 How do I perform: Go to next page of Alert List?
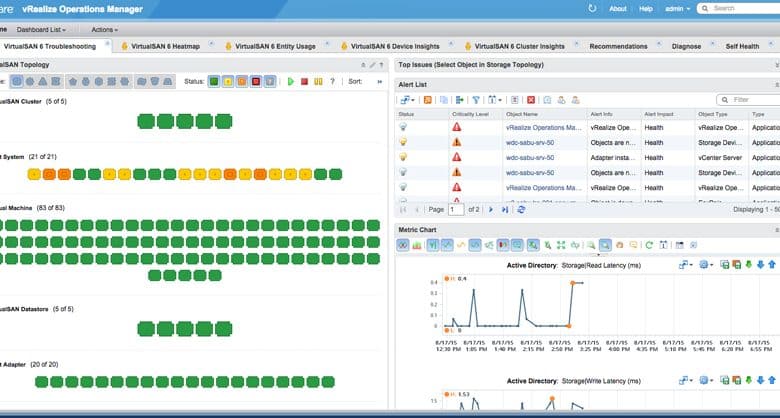pos(490,209)
